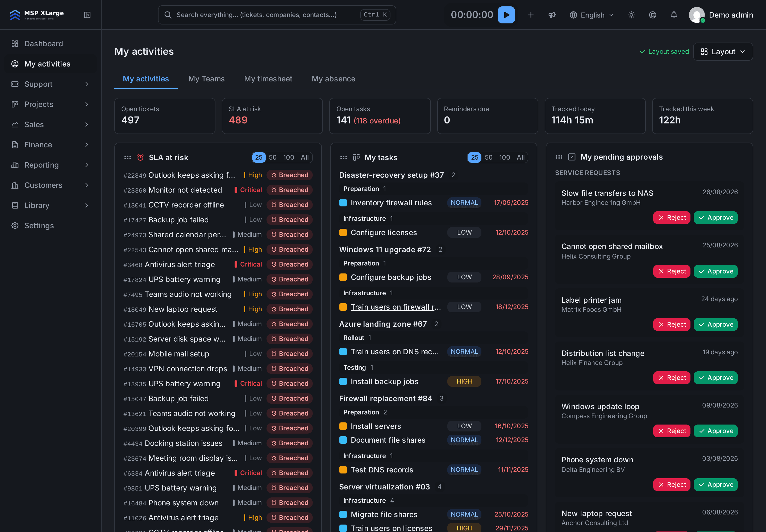
Task: Click orange status square of Configure licenses
Action: [343, 232]
